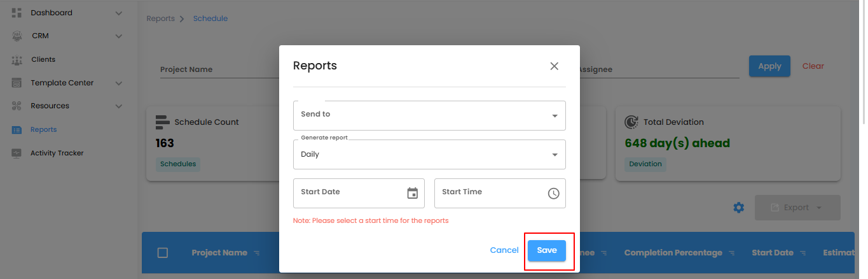
Task: Open the table settings gear icon
Action: 738,208
